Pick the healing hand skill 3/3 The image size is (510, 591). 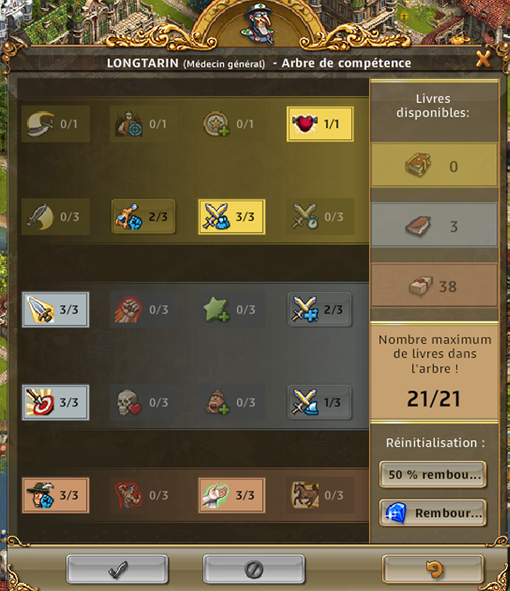tap(231, 495)
